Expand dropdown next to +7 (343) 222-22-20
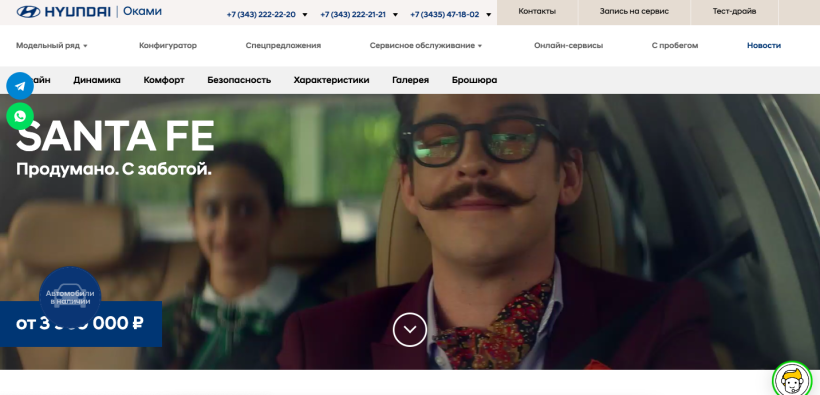The width and height of the screenshot is (820, 395). coord(305,15)
